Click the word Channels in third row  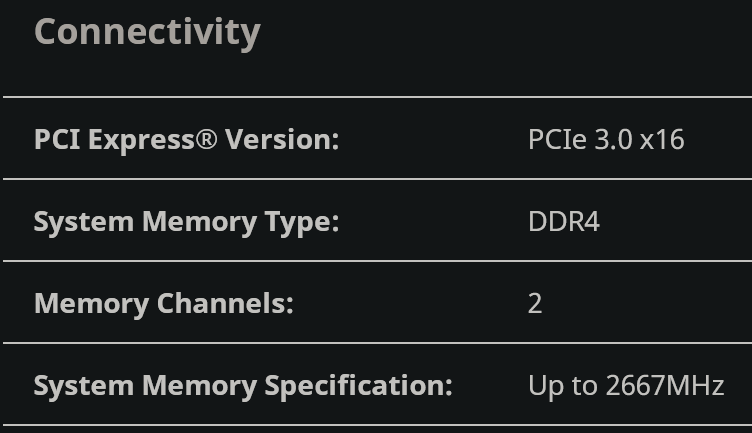click(224, 304)
